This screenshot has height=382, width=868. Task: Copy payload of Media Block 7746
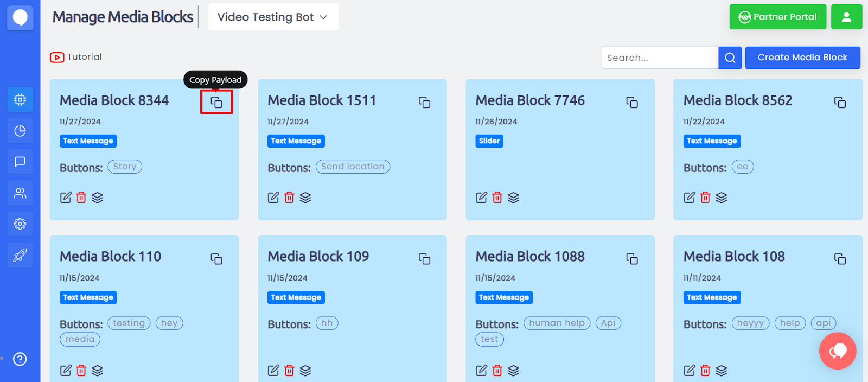pyautogui.click(x=632, y=103)
